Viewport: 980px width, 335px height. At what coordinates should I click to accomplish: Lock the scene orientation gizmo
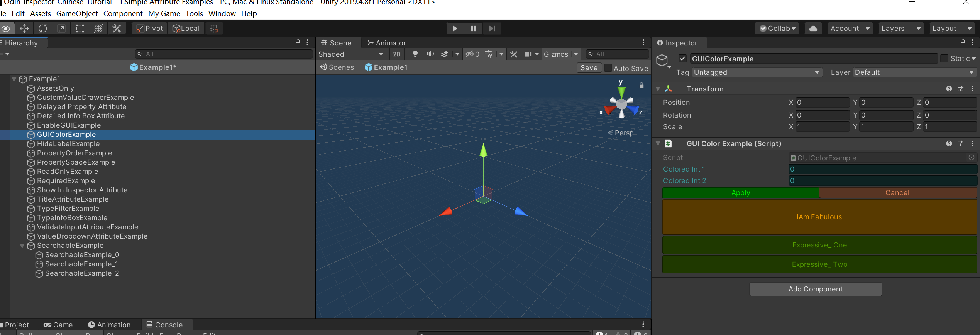point(641,86)
